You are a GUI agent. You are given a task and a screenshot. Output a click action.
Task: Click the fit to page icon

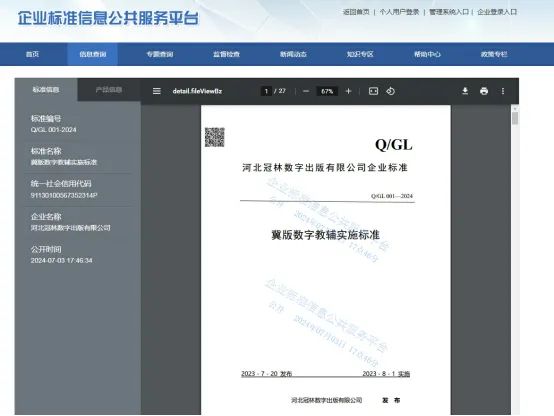click(x=373, y=91)
